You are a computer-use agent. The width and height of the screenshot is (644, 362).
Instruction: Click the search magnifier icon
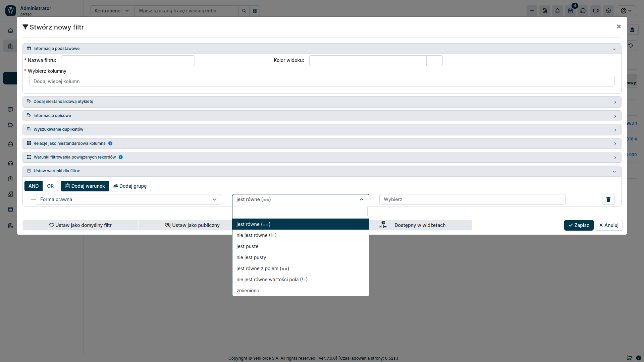[x=244, y=11]
